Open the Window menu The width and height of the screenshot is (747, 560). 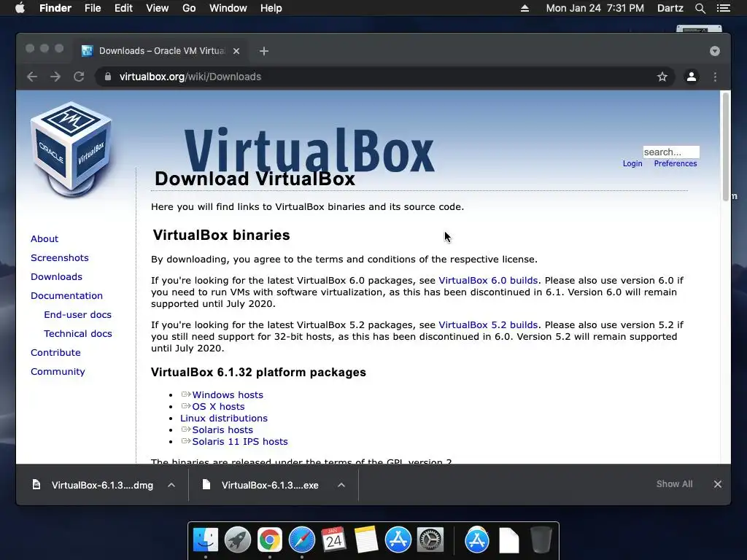(x=228, y=8)
